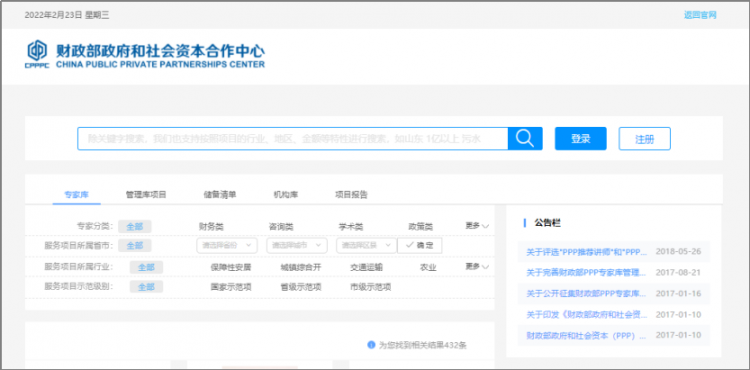750x370 pixels.
Task: Click 返回官网 link at top right
Action: tap(700, 15)
